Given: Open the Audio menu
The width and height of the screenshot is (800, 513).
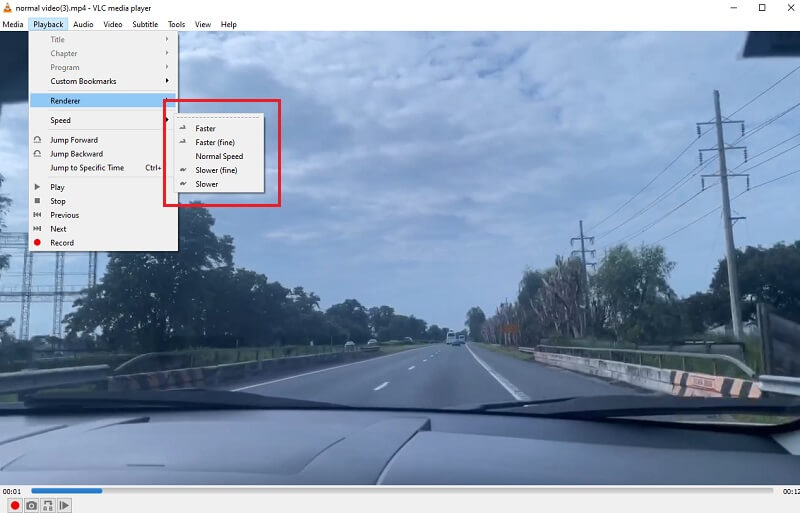Looking at the screenshot, I should coord(83,24).
